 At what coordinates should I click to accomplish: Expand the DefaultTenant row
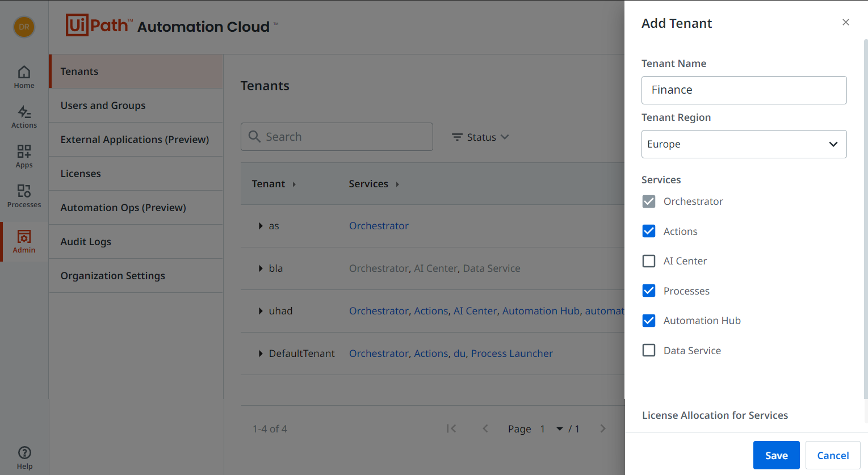pos(261,354)
